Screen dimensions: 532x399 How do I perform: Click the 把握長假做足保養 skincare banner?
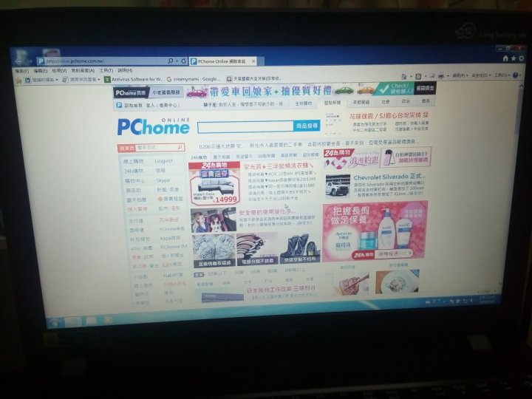click(375, 231)
